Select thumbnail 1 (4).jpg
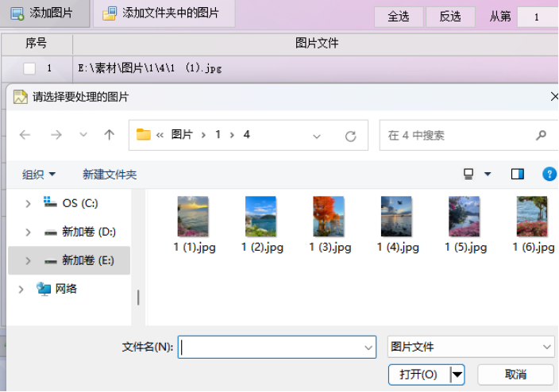The width and height of the screenshot is (559, 392). (397, 224)
